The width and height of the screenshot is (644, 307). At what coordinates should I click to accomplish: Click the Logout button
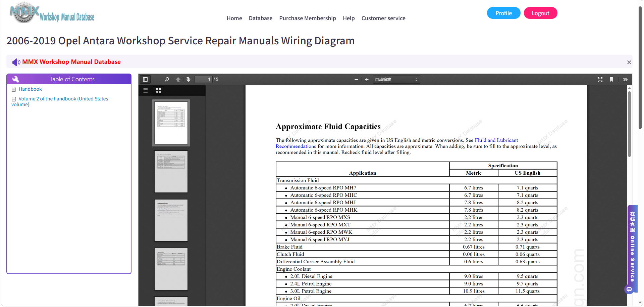[541, 13]
